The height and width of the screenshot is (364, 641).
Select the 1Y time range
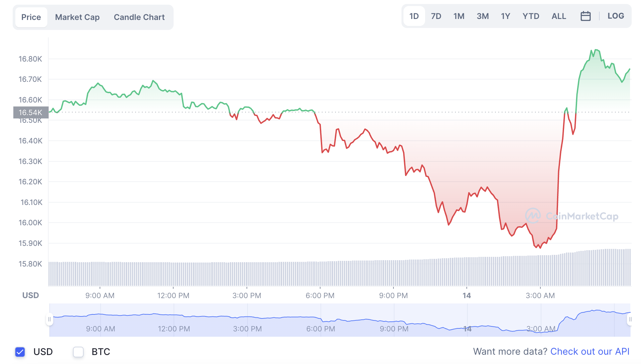505,16
